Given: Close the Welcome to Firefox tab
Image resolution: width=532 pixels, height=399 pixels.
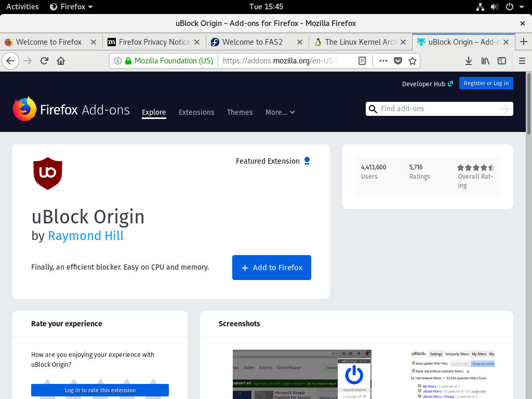Looking at the screenshot, I should [94, 42].
